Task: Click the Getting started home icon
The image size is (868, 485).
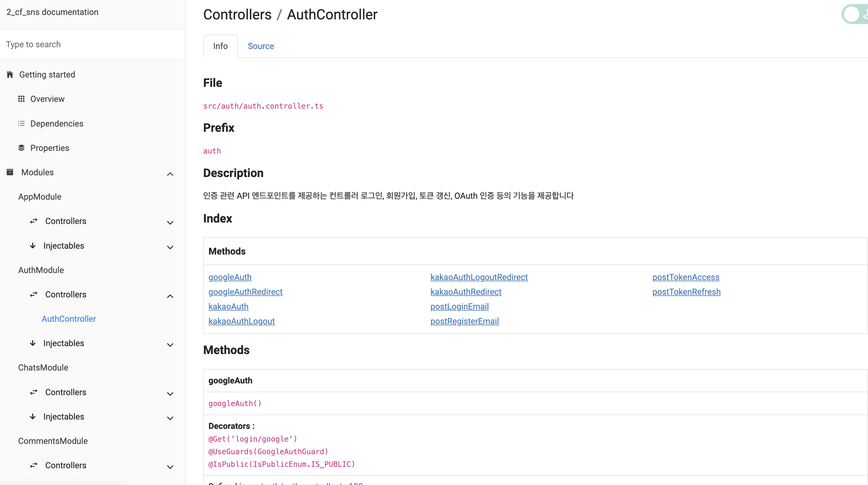Action: pyautogui.click(x=10, y=75)
